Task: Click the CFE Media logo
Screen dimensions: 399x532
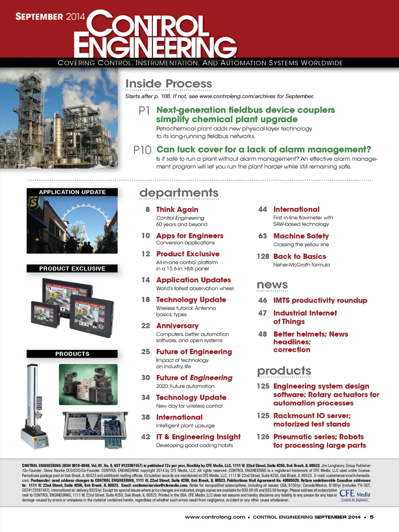Action: (x=355, y=495)
